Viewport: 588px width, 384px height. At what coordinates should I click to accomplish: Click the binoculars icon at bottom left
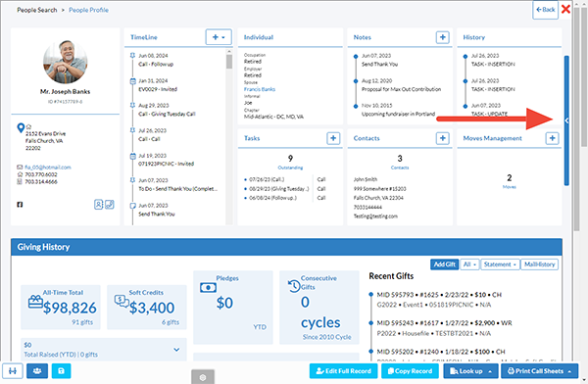[13, 371]
